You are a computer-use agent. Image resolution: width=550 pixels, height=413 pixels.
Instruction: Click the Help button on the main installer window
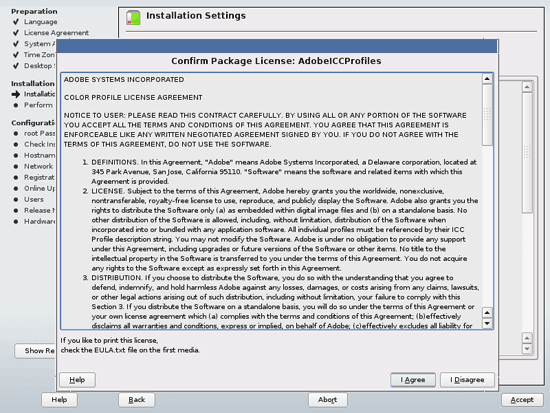[59, 400]
